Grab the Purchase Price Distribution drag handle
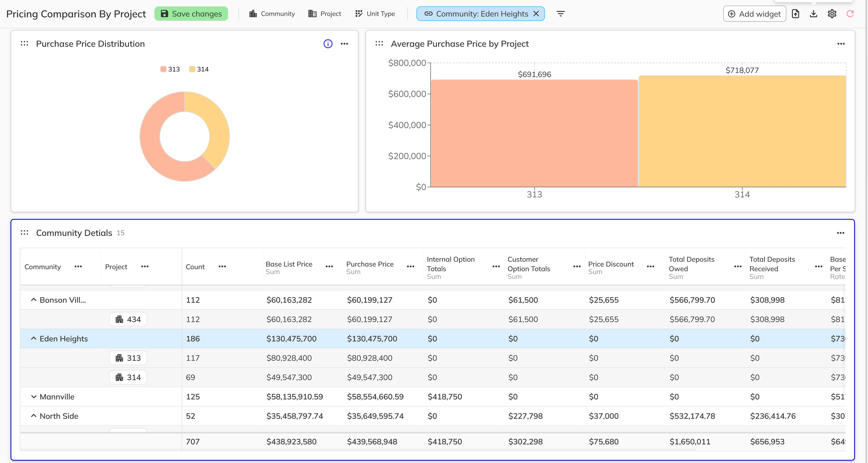 tap(24, 44)
